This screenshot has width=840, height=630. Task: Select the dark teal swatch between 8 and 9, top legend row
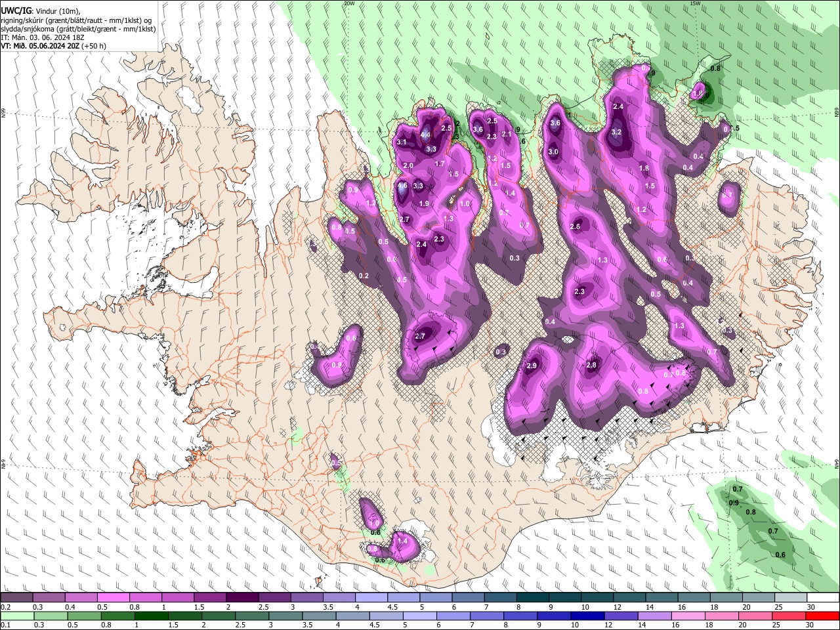pyautogui.click(x=533, y=598)
